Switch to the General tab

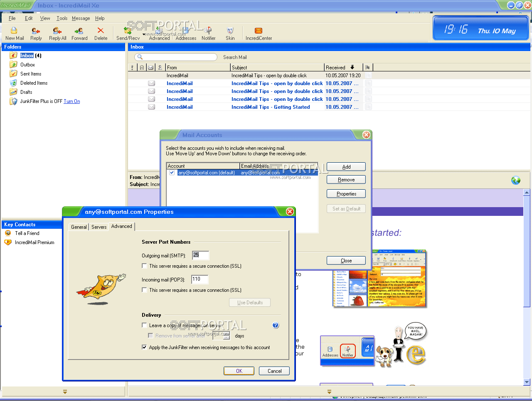pyautogui.click(x=79, y=227)
